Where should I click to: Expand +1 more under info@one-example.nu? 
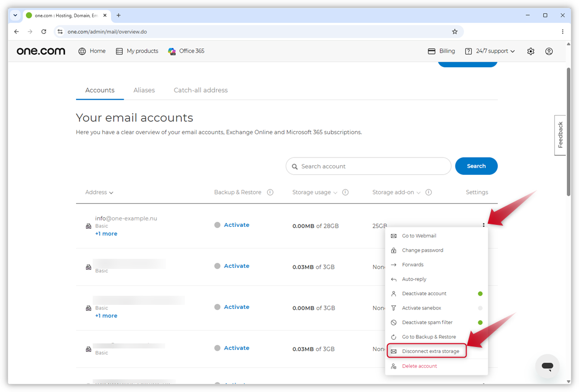point(106,233)
